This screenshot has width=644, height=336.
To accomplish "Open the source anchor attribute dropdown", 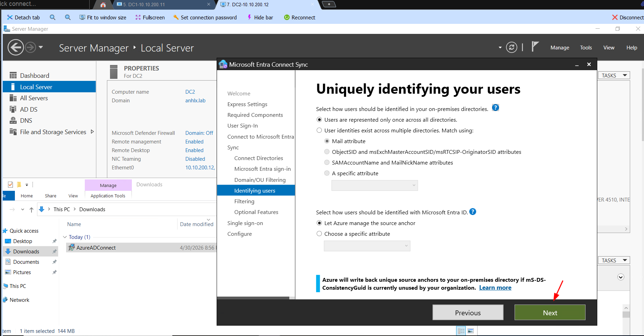I will (367, 246).
